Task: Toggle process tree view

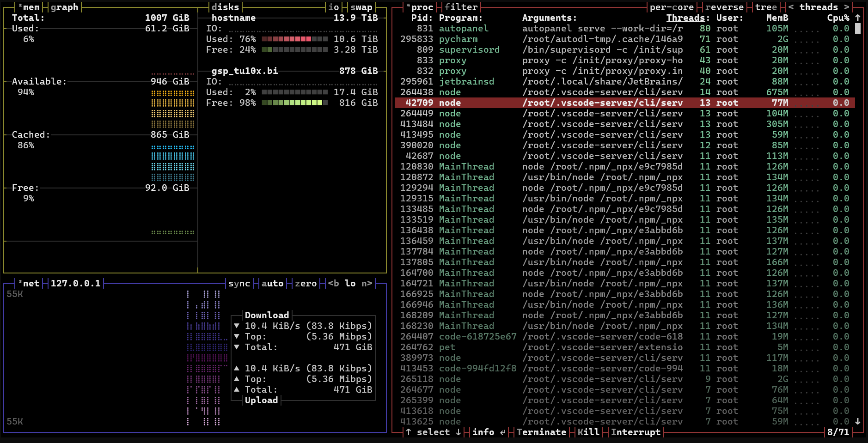Action: [x=766, y=7]
